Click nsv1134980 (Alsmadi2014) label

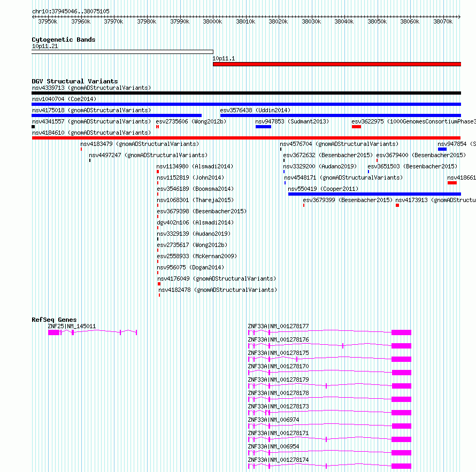195,167
